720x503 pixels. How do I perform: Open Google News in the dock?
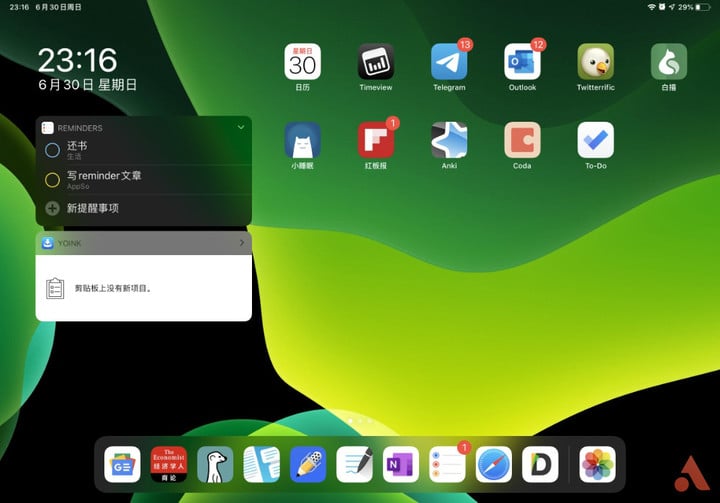(122, 464)
